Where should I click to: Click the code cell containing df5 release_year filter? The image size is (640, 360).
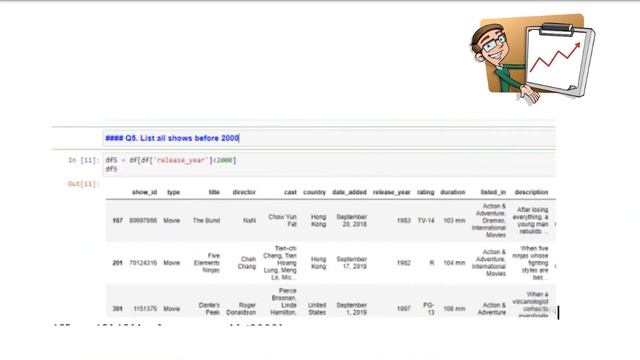(x=329, y=164)
